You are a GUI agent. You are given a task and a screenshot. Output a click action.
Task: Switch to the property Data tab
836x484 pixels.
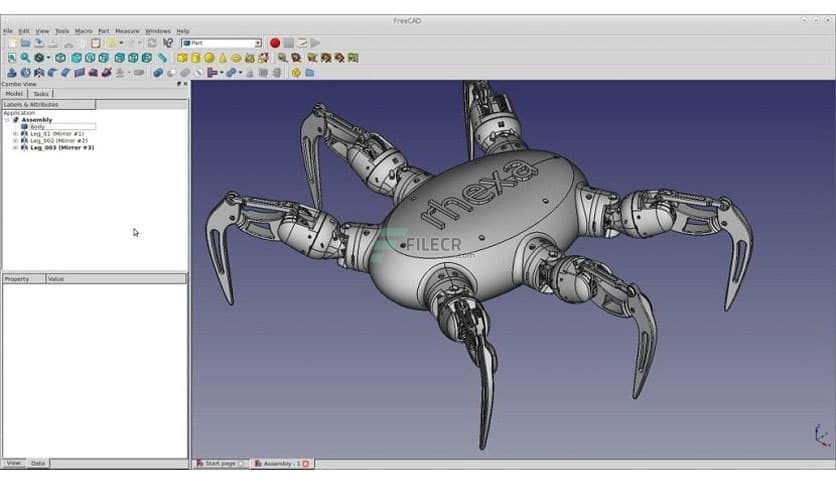(x=38, y=463)
